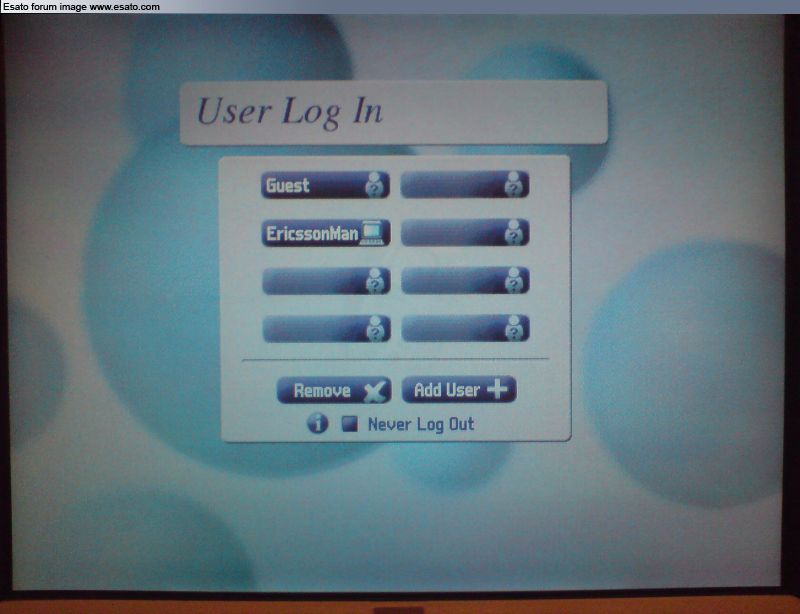Image resolution: width=800 pixels, height=614 pixels.
Task: Click the Never Log Out label
Action: [421, 424]
